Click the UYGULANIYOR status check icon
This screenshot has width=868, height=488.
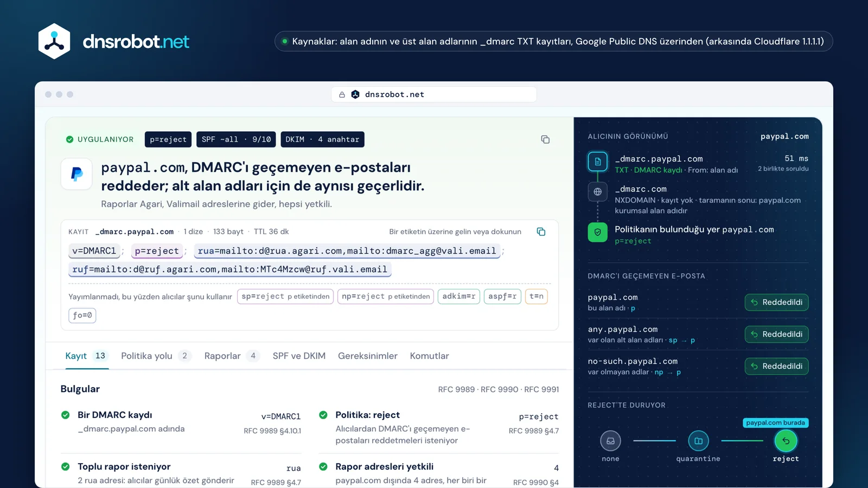point(69,139)
